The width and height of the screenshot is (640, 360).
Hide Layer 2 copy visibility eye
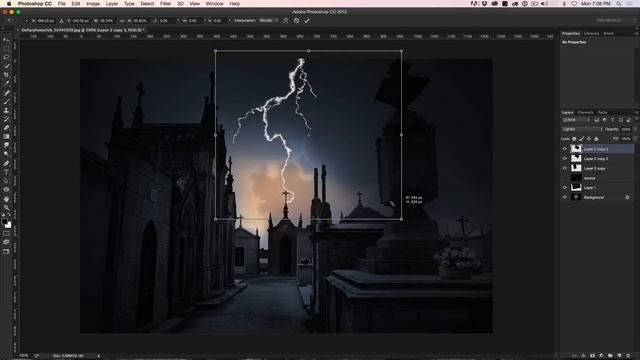pos(565,168)
